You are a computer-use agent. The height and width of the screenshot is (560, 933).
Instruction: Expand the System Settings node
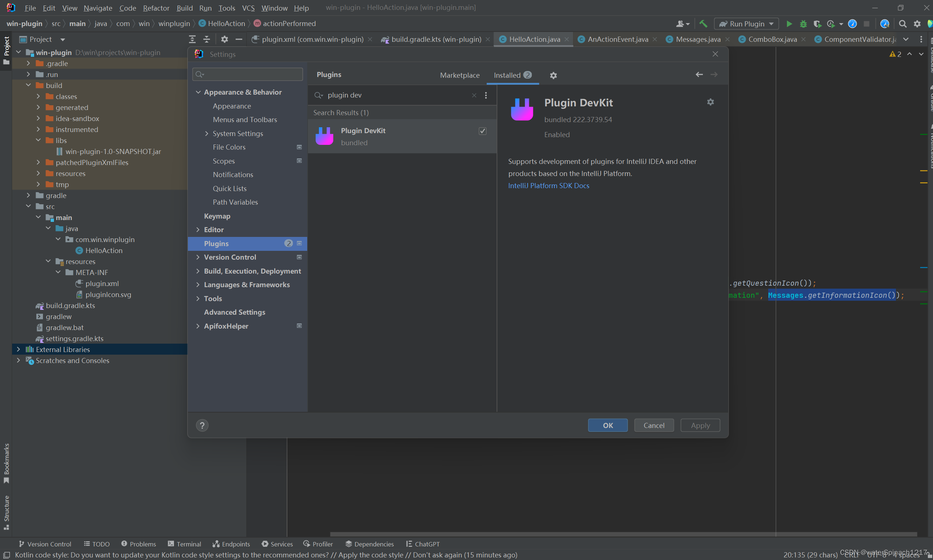(207, 133)
